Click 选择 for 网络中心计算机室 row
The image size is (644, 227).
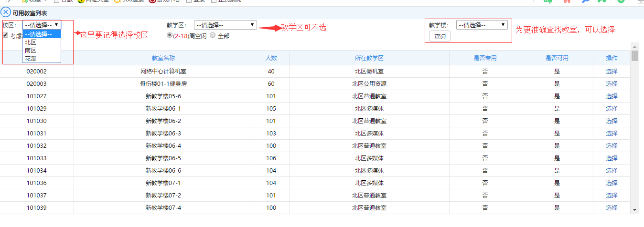coord(612,72)
